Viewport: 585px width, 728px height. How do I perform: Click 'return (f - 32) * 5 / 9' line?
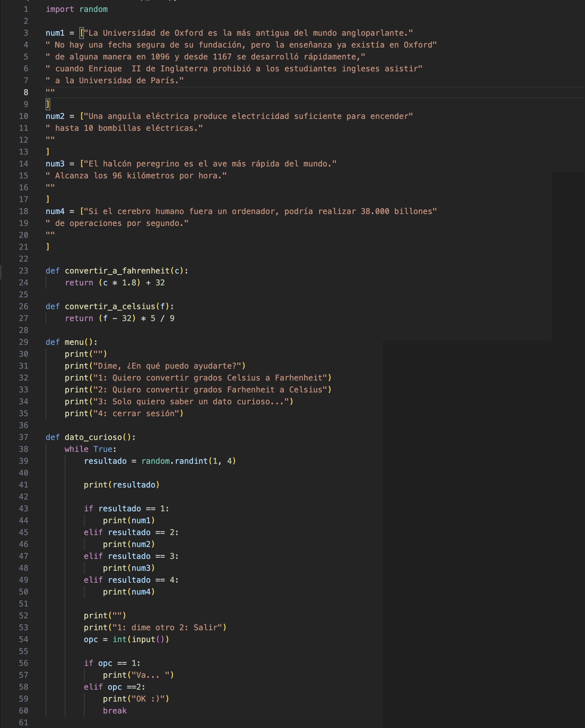[120, 318]
